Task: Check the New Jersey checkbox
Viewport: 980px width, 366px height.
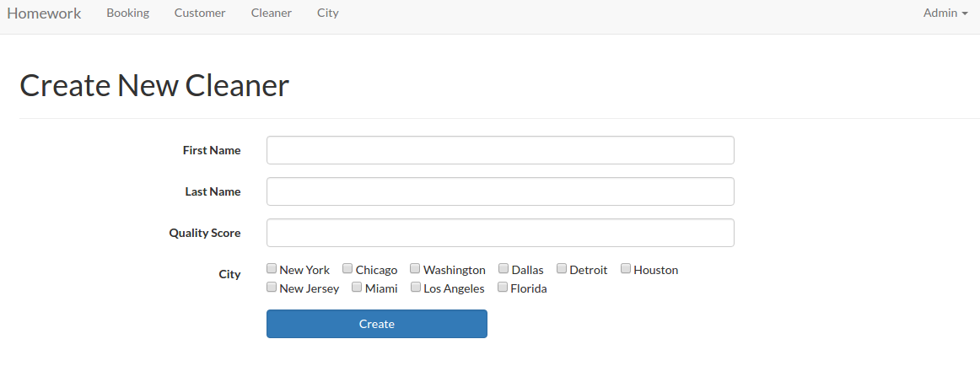Action: tap(272, 288)
